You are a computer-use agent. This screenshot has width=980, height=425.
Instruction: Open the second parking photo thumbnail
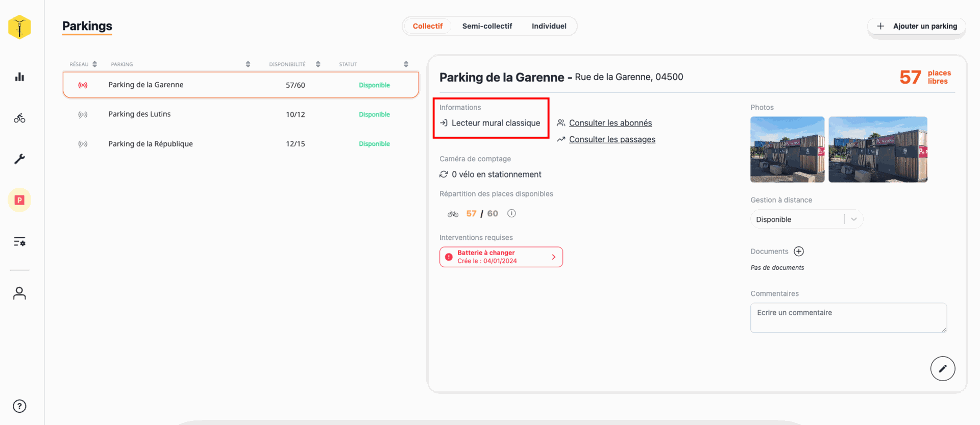tap(878, 149)
